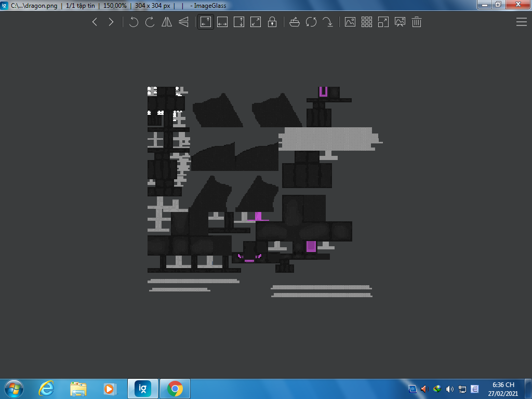Screen dimensions: 532x399
Task: Click the Show desktop strip
Action: [528, 389]
